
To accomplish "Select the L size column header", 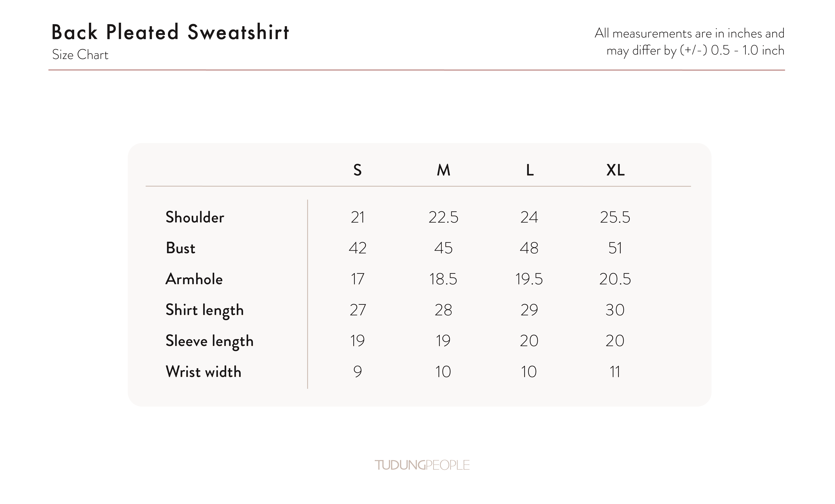I will [x=530, y=170].
